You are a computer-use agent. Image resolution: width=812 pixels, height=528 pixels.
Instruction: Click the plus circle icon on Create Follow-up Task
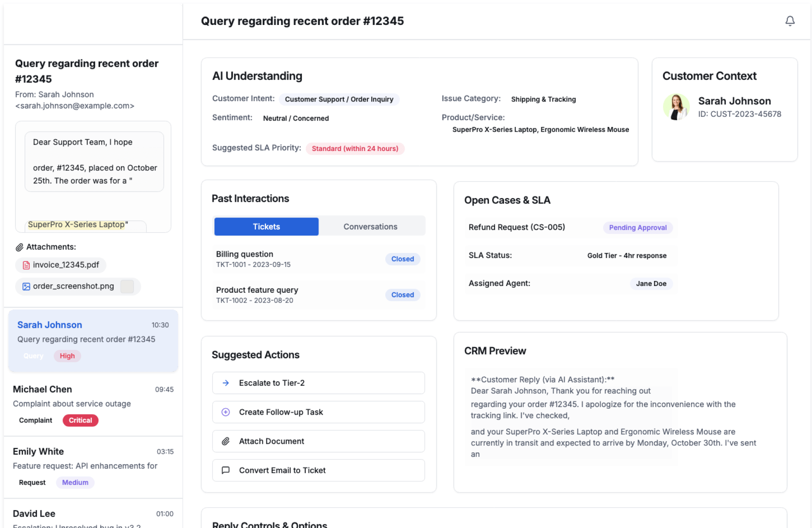[226, 412]
